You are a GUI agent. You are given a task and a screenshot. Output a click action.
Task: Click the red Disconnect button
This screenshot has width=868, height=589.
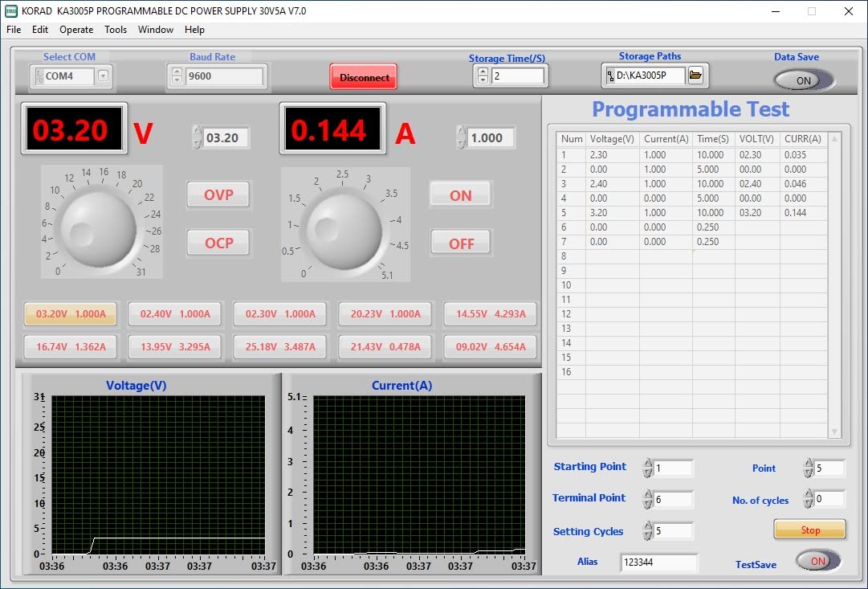point(364,77)
